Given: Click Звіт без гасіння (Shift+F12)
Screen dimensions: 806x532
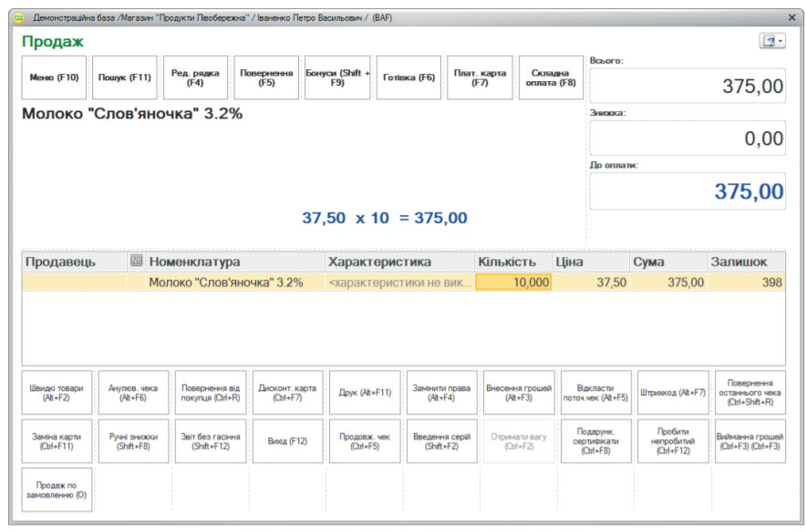Looking at the screenshot, I should click(x=211, y=441).
